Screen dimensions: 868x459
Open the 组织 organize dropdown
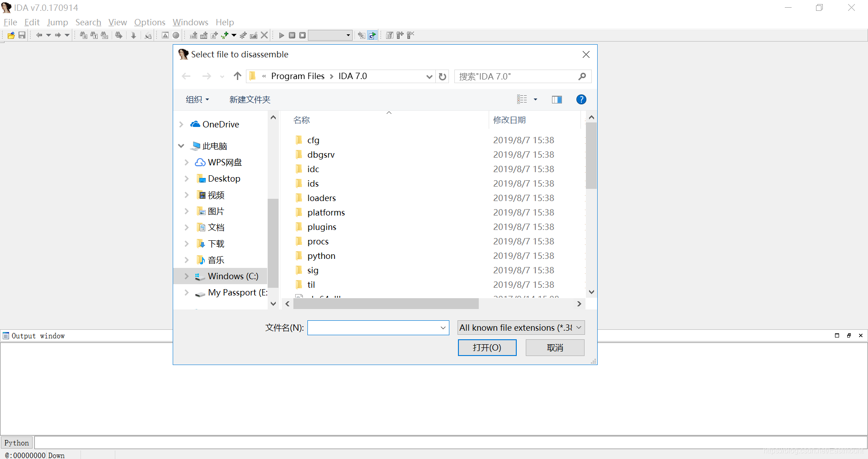click(197, 99)
